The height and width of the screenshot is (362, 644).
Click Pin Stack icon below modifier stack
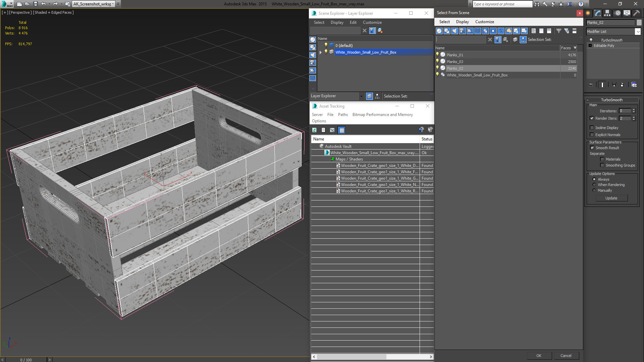(591, 85)
